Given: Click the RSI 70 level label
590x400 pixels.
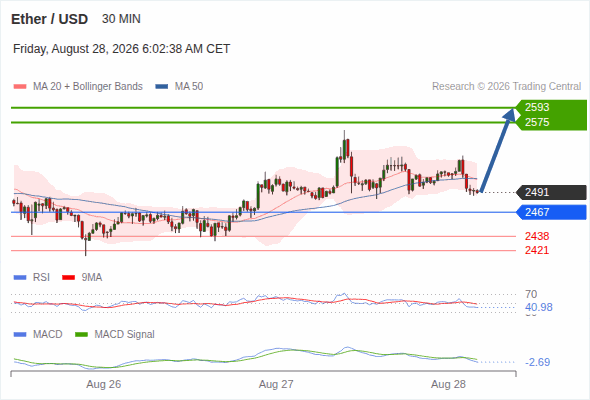Looking at the screenshot, I should pos(531,294).
